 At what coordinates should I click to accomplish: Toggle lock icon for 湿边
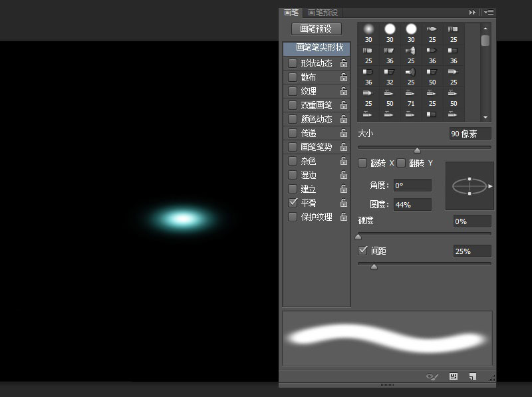point(344,174)
